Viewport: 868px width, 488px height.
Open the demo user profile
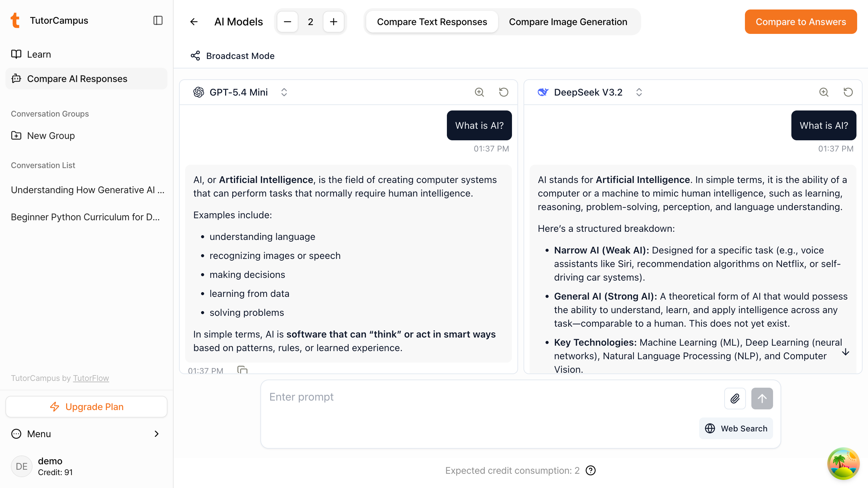(86, 466)
